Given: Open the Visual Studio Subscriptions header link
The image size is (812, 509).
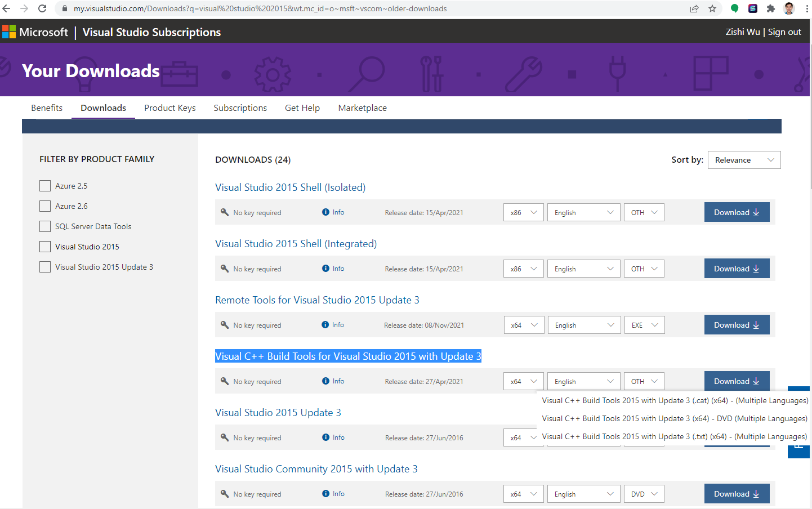Looking at the screenshot, I should tap(151, 32).
